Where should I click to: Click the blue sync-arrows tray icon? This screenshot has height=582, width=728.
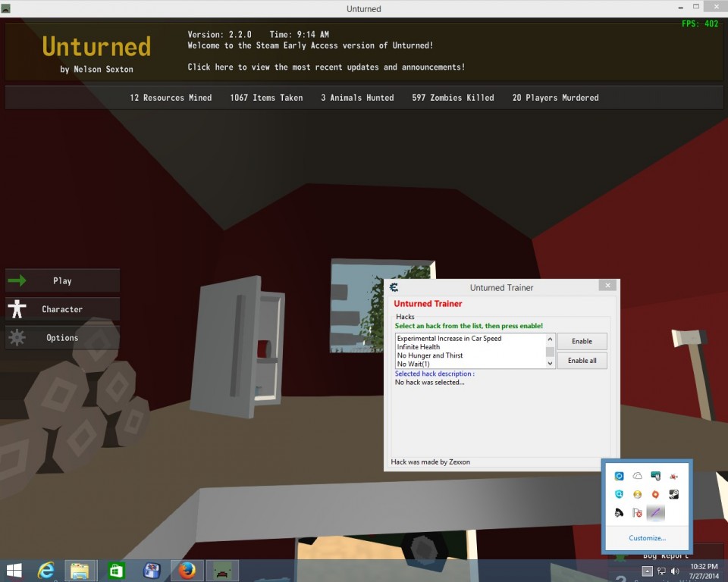(x=619, y=476)
